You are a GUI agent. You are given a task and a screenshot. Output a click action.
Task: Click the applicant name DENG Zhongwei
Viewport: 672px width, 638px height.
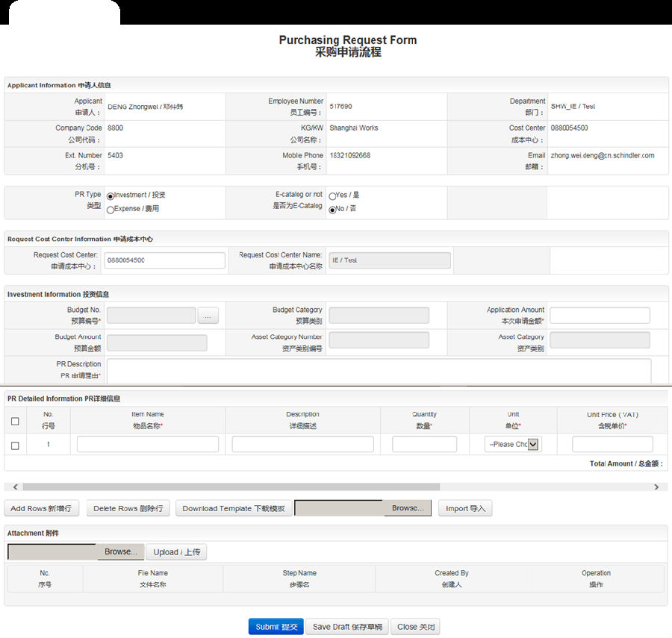[145, 107]
